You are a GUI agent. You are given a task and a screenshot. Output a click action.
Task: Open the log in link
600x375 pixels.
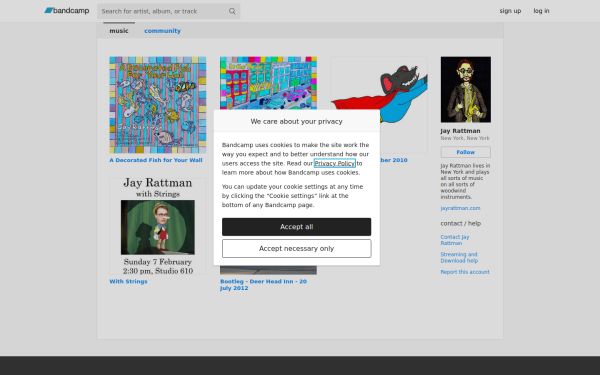tap(541, 11)
